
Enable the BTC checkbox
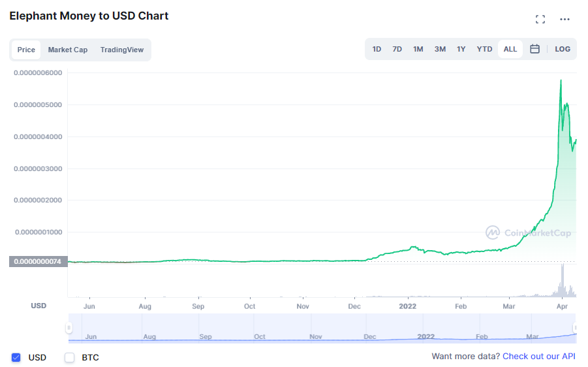pos(69,357)
